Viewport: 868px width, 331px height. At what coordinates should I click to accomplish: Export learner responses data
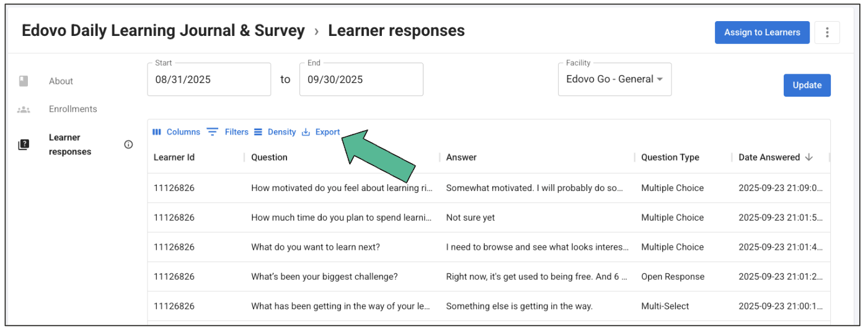tap(321, 132)
